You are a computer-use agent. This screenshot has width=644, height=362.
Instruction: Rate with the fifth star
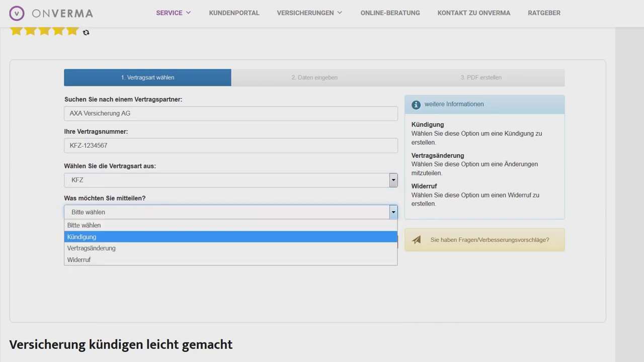72,31
